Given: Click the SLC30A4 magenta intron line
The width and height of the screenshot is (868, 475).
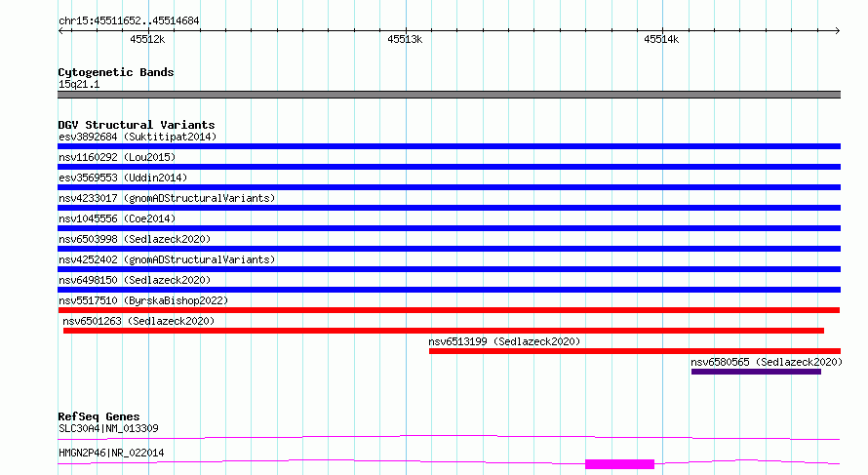Looking at the screenshot, I should (449, 437).
